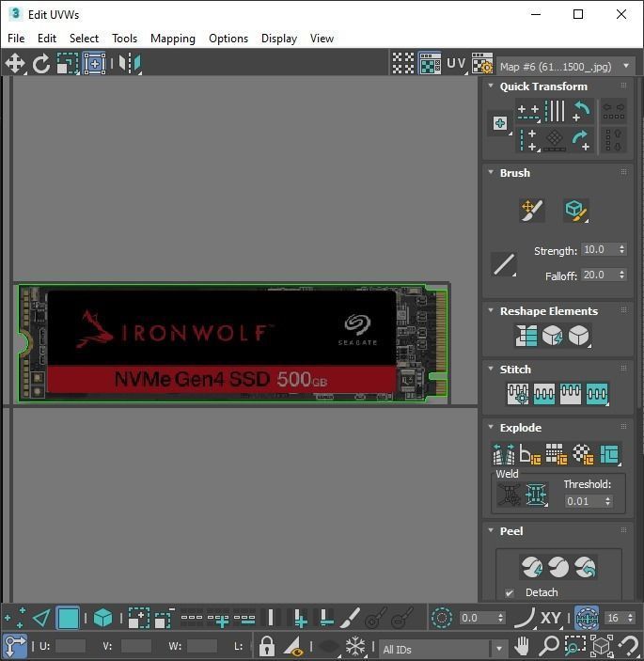This screenshot has height=661, width=644.
Task: Adjust the Falloff spinner arrows
Action: [x=622, y=275]
